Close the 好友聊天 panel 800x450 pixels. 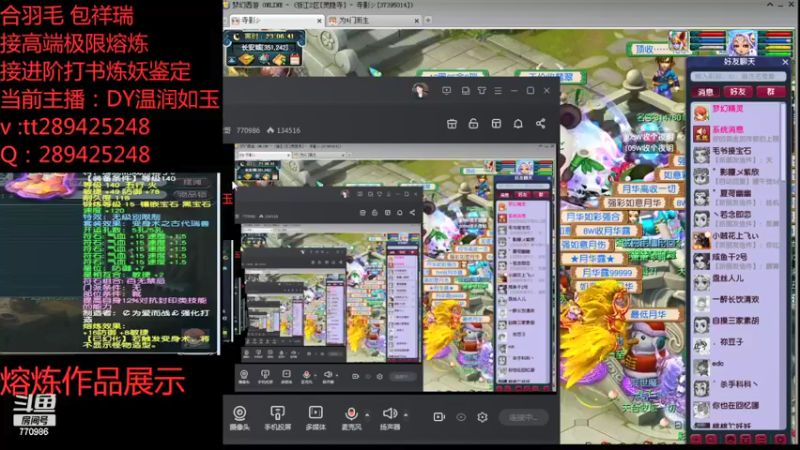(785, 62)
